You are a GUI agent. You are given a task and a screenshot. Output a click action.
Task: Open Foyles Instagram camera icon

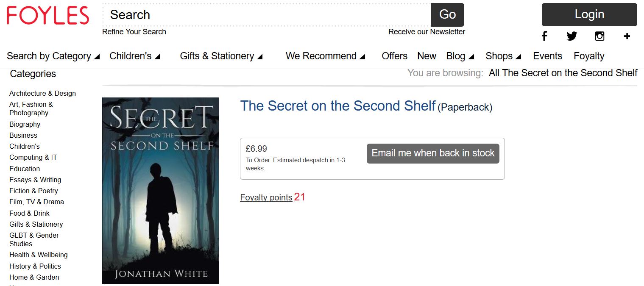599,36
